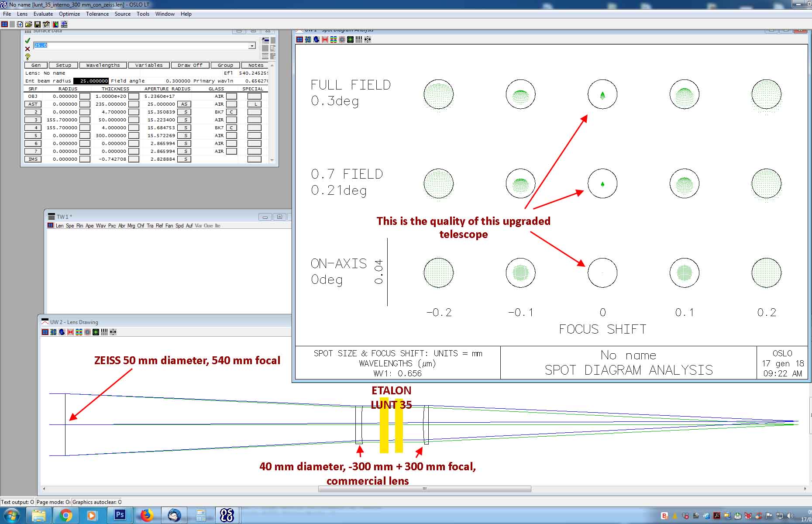Click the Wavelengths button in Surface Data

click(x=103, y=65)
